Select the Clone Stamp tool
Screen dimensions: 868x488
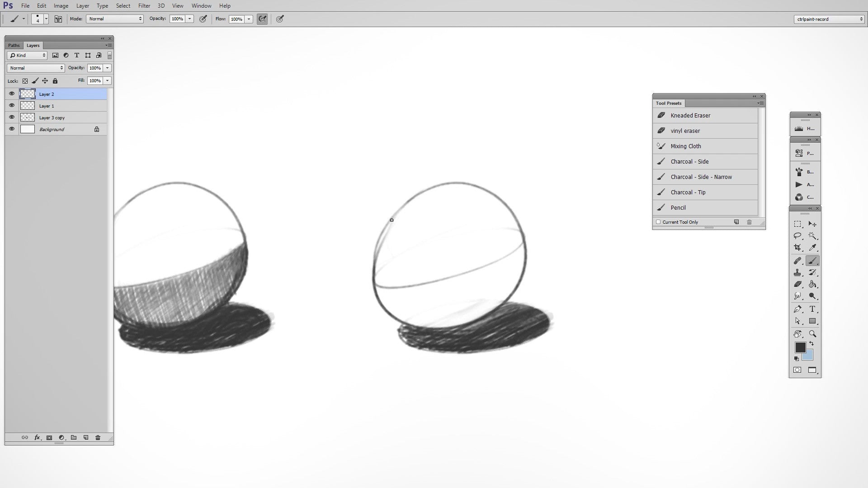[798, 272]
